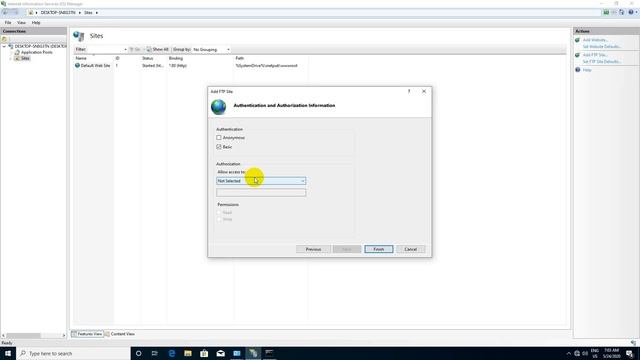640x360 pixels.
Task: Switch to the Content View tab
Action: coord(120,334)
